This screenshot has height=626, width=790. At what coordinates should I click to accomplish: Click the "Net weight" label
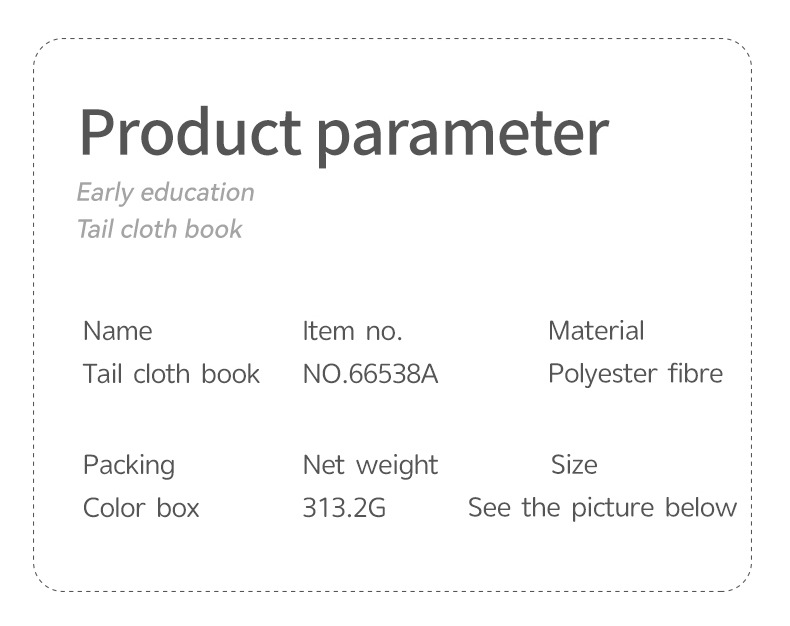(x=370, y=465)
